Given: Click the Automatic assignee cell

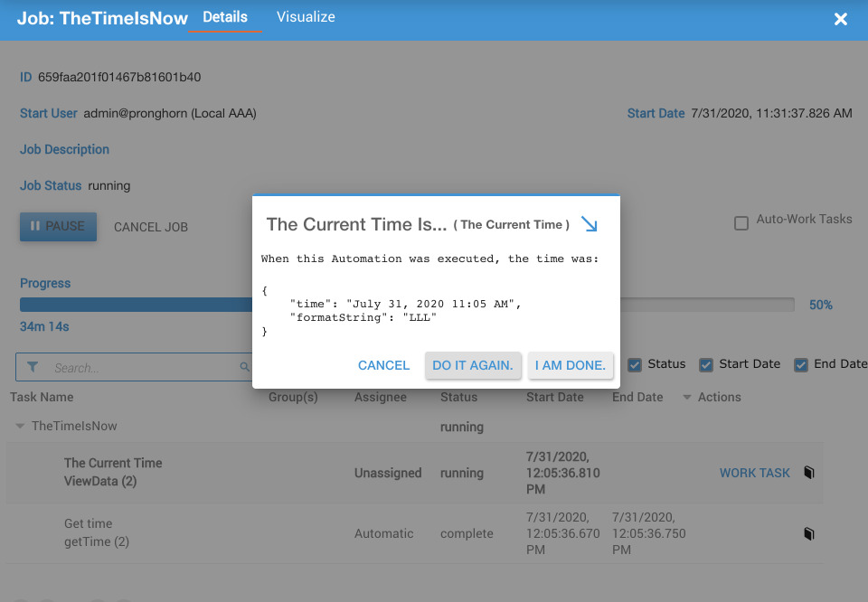Looking at the screenshot, I should 383,533.
